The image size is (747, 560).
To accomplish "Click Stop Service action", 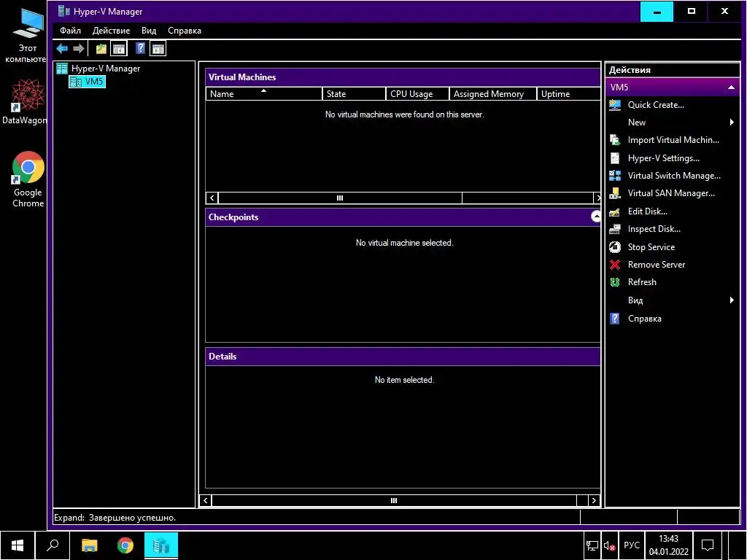I will (651, 247).
